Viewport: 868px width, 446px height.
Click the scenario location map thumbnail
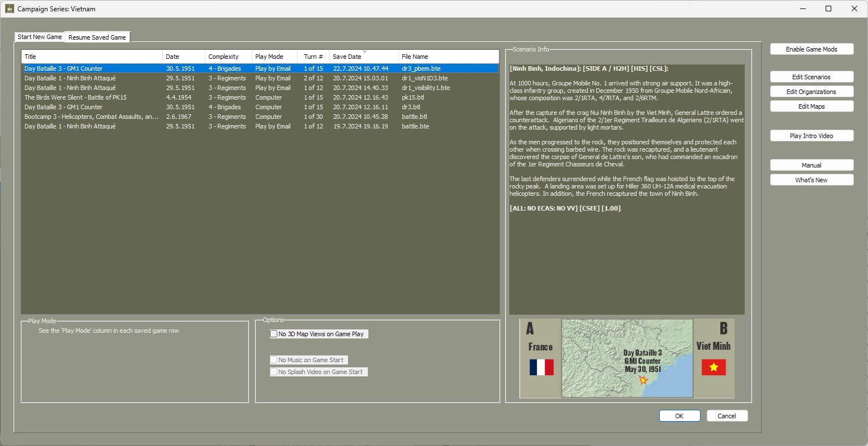627,358
